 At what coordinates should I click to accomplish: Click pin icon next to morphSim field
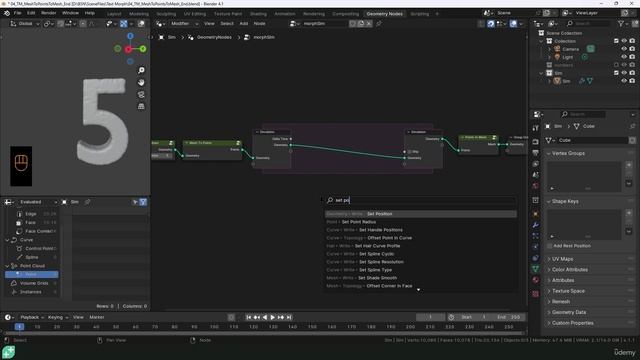(379, 24)
